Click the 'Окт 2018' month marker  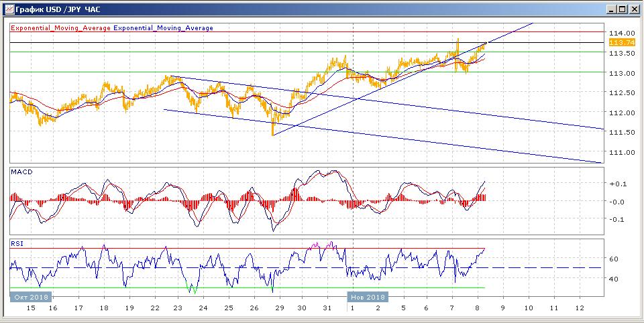pos(31,297)
